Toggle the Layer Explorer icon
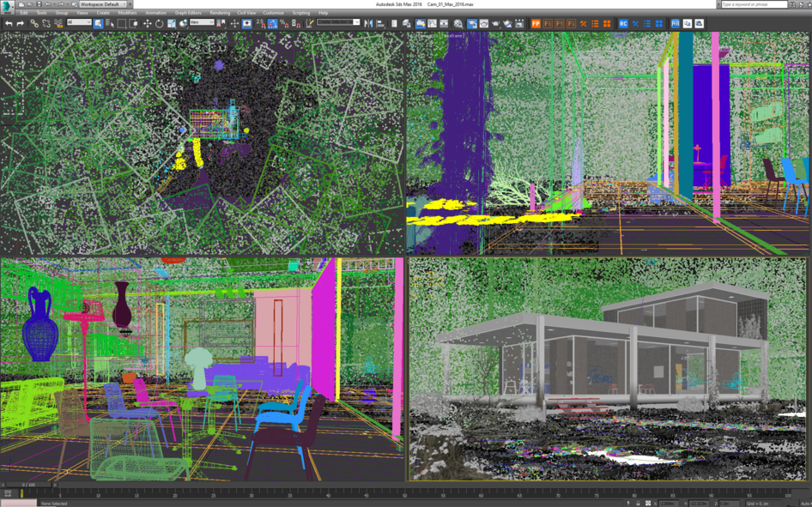 click(x=407, y=23)
